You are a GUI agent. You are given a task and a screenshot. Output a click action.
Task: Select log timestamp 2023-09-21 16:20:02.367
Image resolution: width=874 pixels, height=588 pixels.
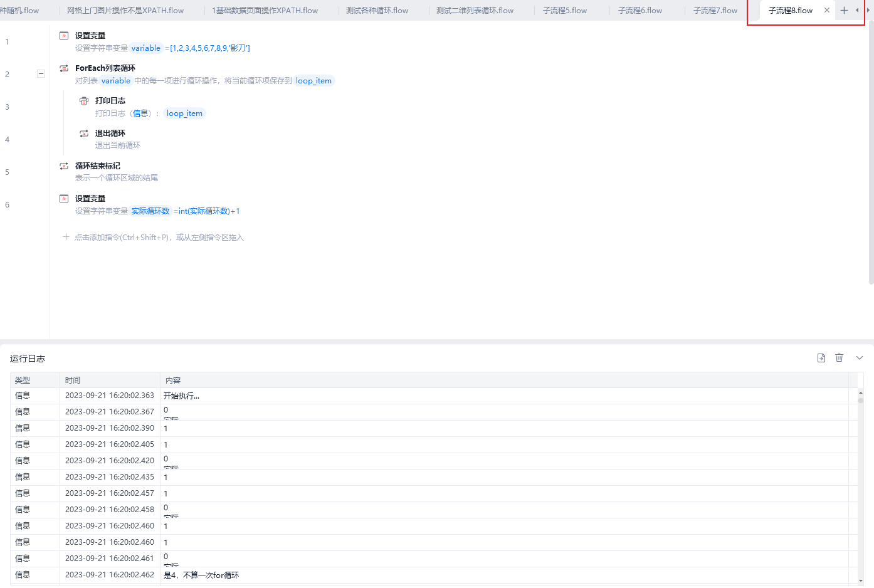click(x=110, y=412)
